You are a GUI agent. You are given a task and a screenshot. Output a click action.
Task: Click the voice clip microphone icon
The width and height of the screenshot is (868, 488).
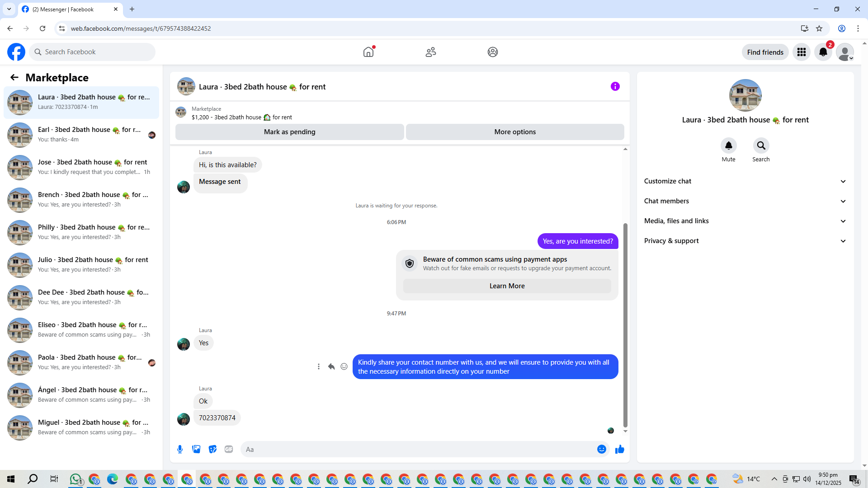180,449
